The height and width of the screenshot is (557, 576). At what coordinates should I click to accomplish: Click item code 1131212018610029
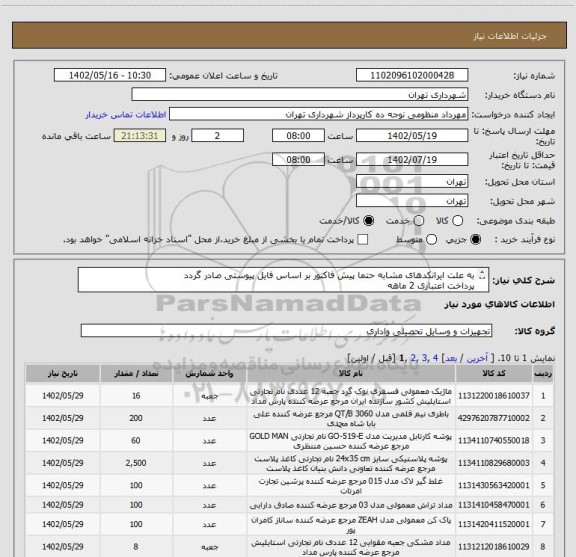pyautogui.click(x=494, y=547)
